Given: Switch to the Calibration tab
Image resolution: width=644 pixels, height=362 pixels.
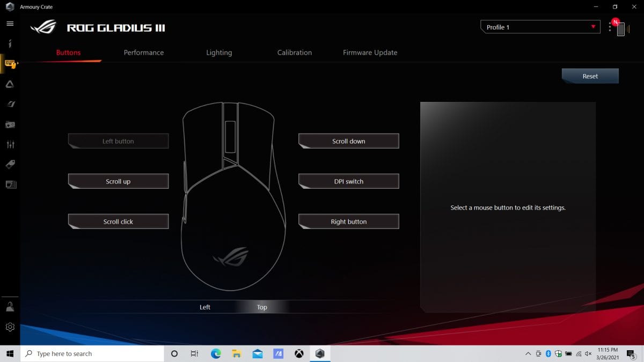Looking at the screenshot, I should 295,53.
